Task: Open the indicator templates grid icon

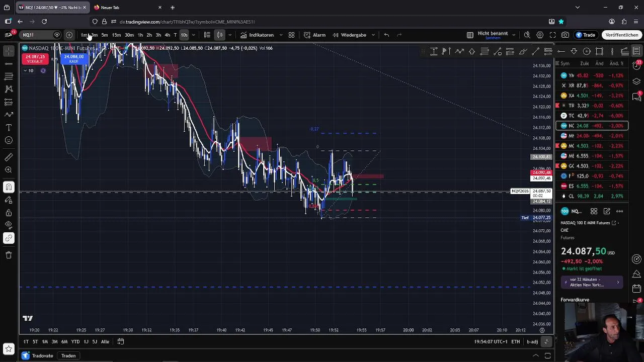Action: pos(291,35)
